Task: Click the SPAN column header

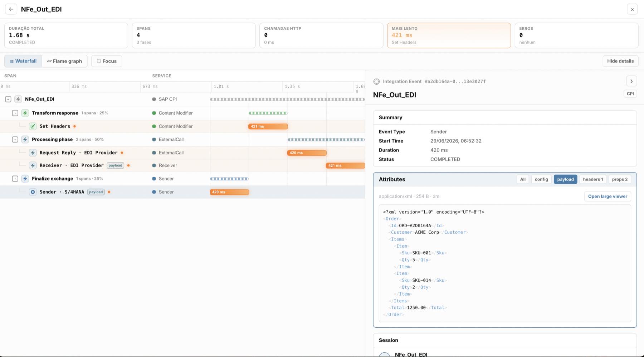Action: point(10,76)
